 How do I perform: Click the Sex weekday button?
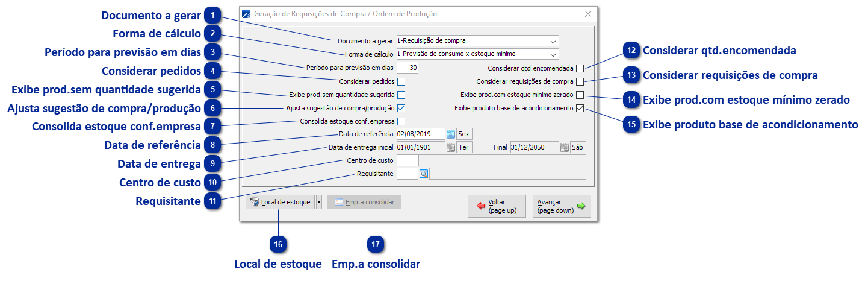click(463, 134)
